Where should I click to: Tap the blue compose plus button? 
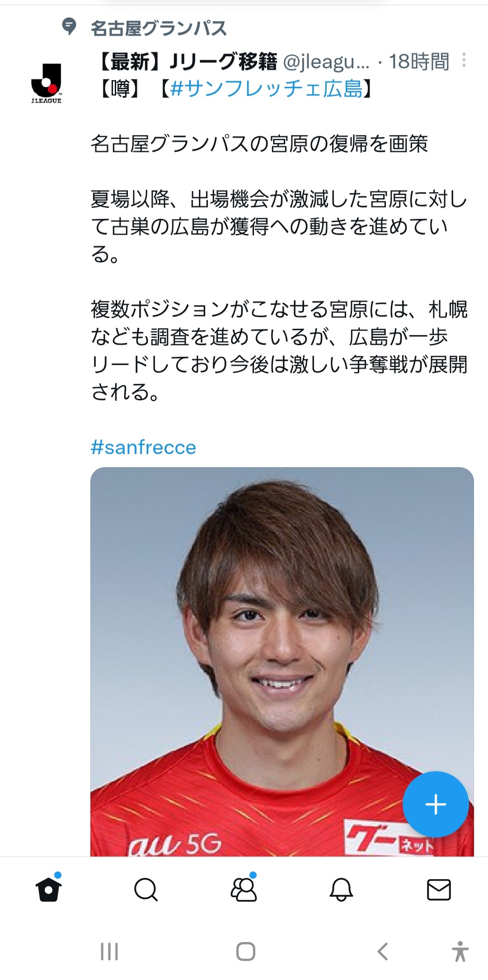click(x=436, y=805)
